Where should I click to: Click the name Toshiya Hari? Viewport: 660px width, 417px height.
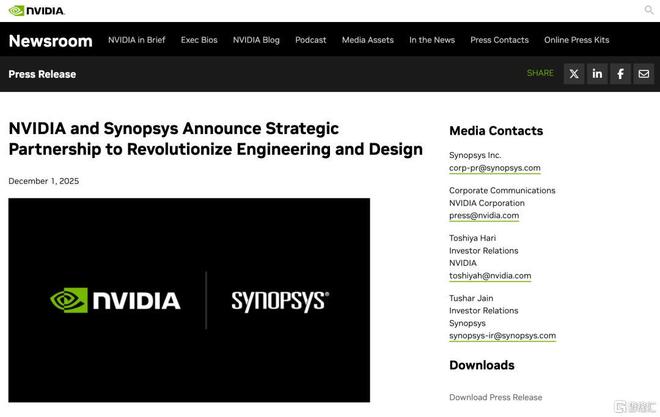pos(472,238)
